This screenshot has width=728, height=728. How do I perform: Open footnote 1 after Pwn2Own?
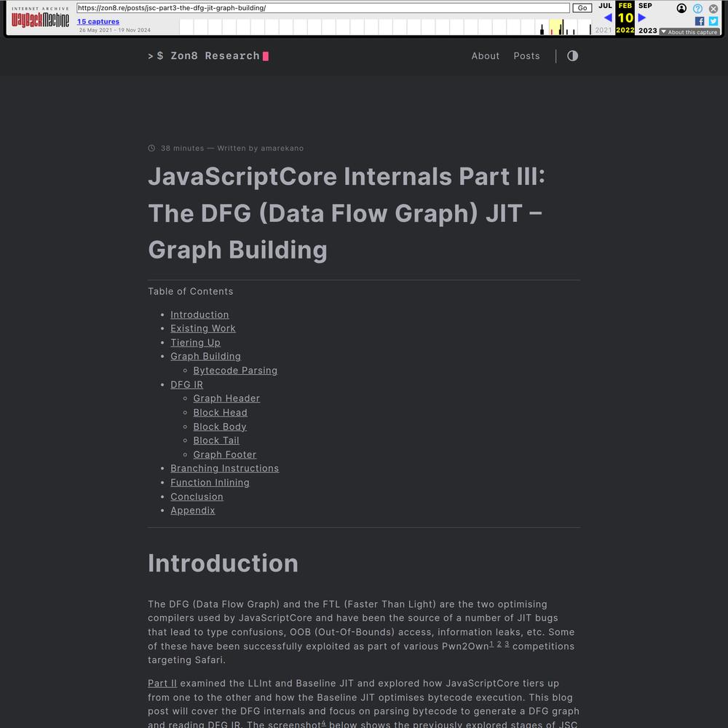point(491,644)
